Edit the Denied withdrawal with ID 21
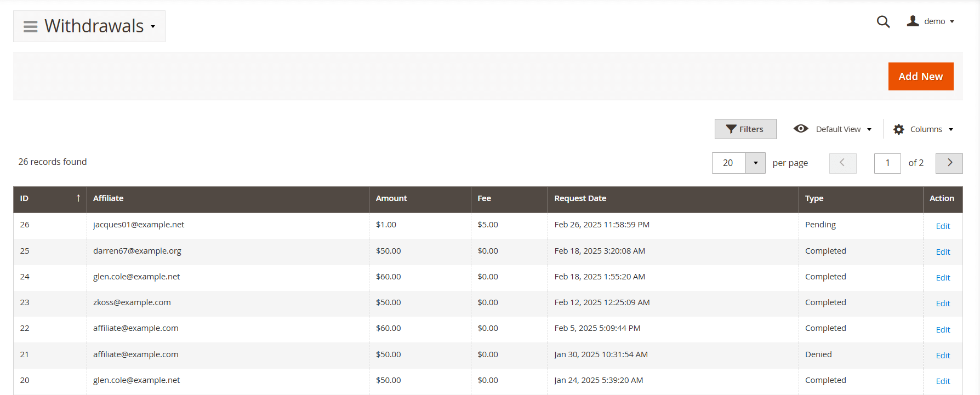 [x=943, y=356]
